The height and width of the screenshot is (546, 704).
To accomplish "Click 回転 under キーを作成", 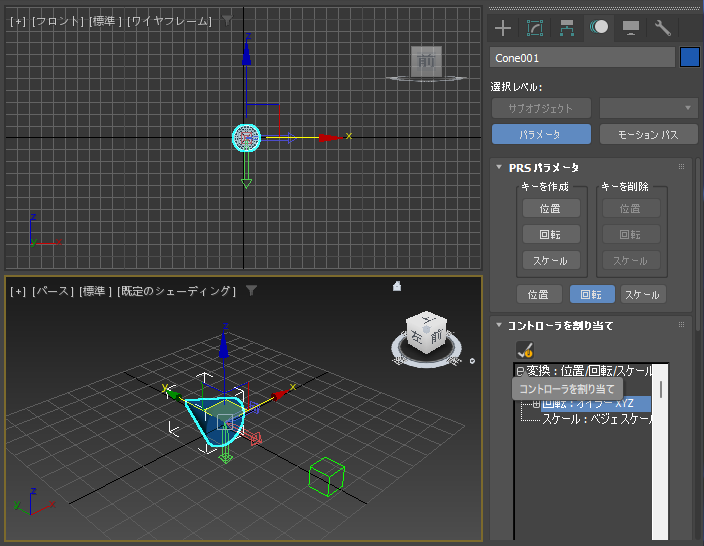I will tap(551, 234).
